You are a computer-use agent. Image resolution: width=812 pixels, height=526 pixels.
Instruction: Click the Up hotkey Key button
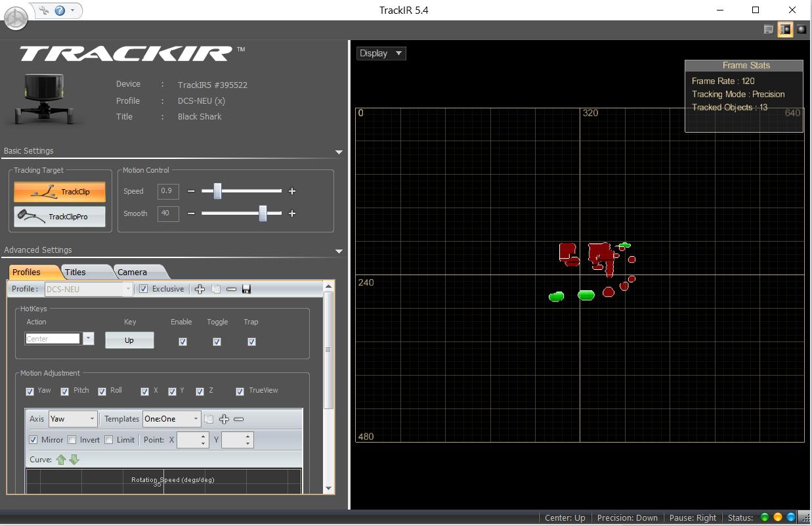tap(129, 340)
